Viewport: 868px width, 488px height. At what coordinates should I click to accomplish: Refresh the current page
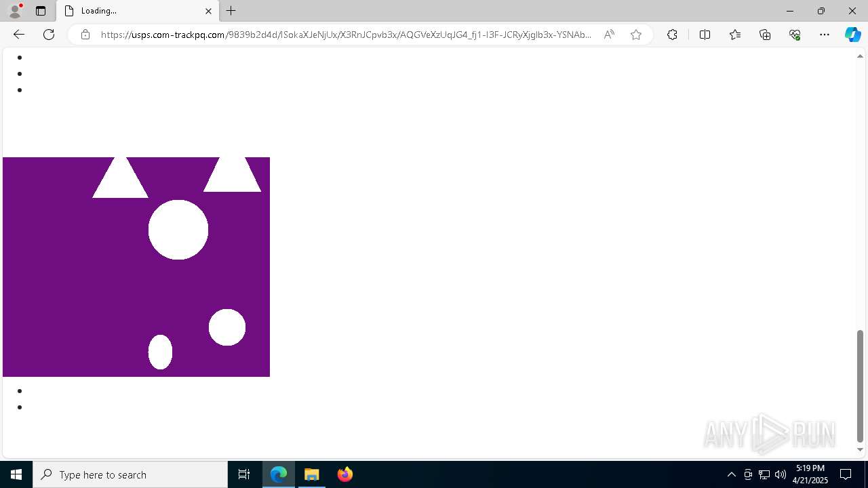click(49, 35)
